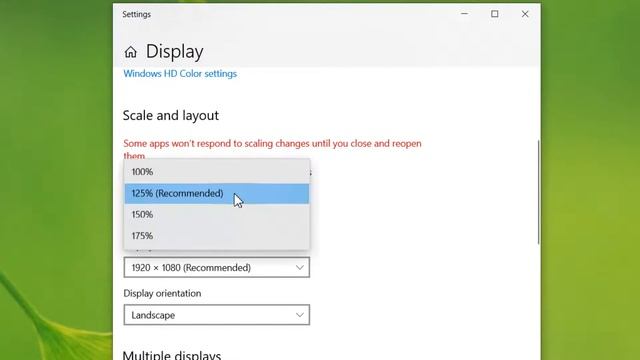Click the Multiple displays heading

tap(172, 355)
